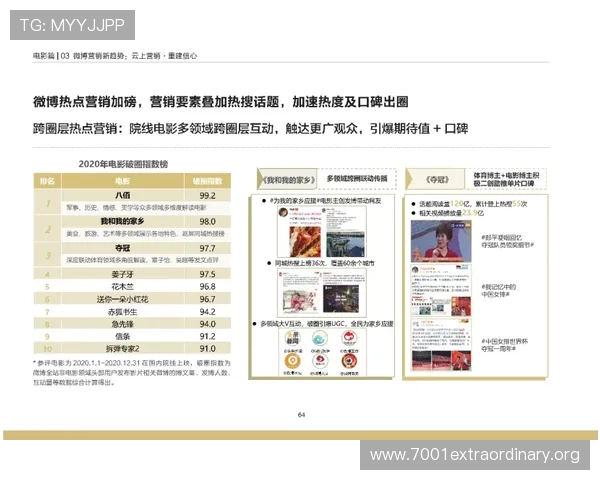Screen dimensions: 600x480
Task: Select the 98.0 index value
Action: pos(207,222)
